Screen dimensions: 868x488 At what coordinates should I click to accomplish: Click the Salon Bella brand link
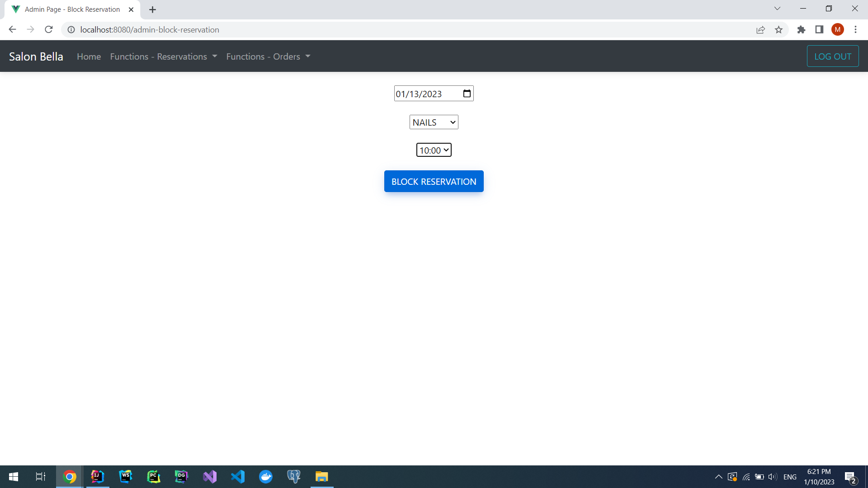coord(36,56)
